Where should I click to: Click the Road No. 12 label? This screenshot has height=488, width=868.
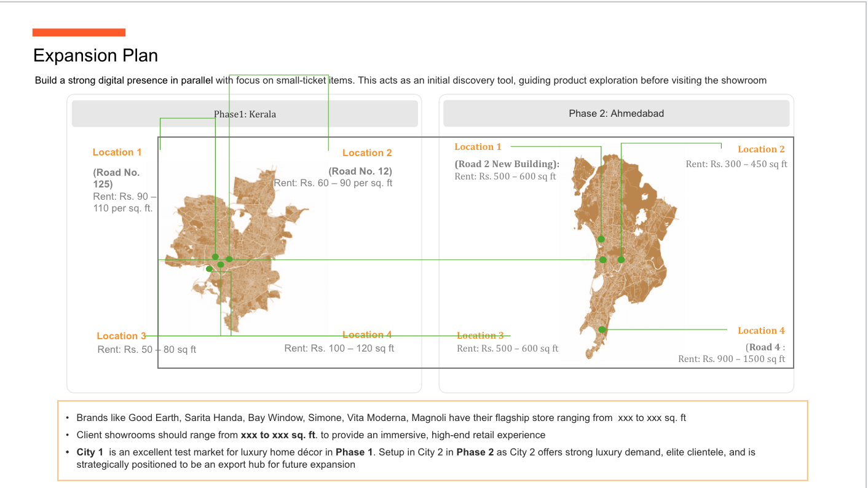(360, 171)
